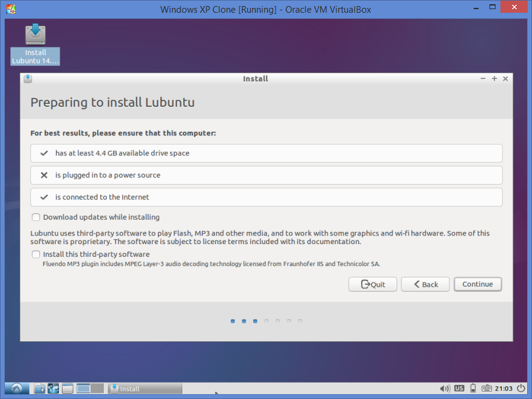This screenshot has width=532, height=399.
Task: Go Back to the previous installer step
Action: (425, 284)
